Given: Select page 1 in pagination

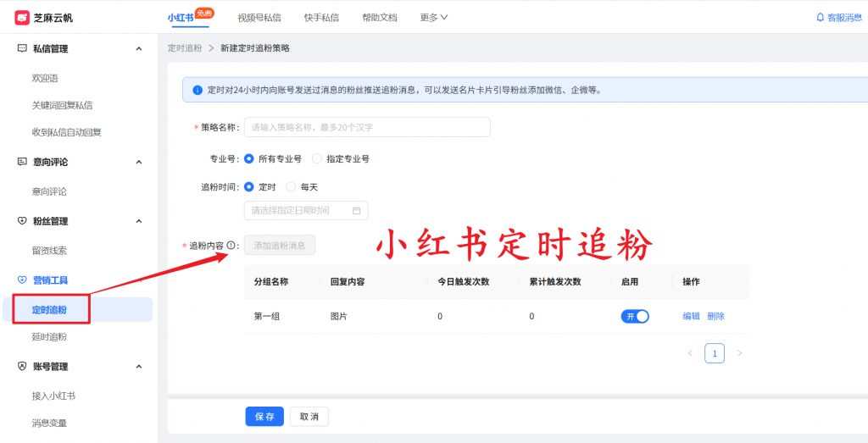Looking at the screenshot, I should point(715,353).
